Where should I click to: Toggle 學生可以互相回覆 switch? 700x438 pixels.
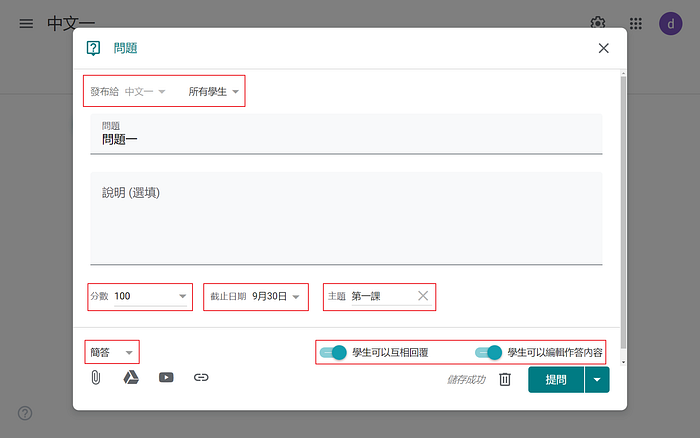pyautogui.click(x=333, y=352)
